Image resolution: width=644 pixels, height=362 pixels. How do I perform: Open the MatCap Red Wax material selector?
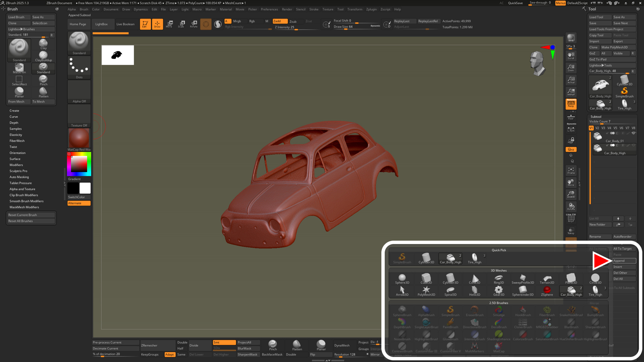tap(79, 140)
